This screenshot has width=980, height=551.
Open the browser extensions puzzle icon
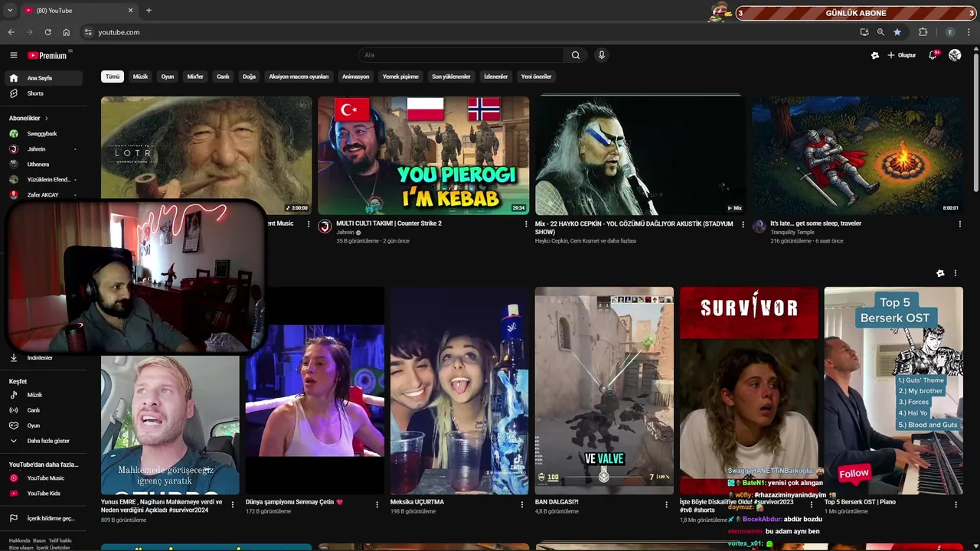click(923, 32)
